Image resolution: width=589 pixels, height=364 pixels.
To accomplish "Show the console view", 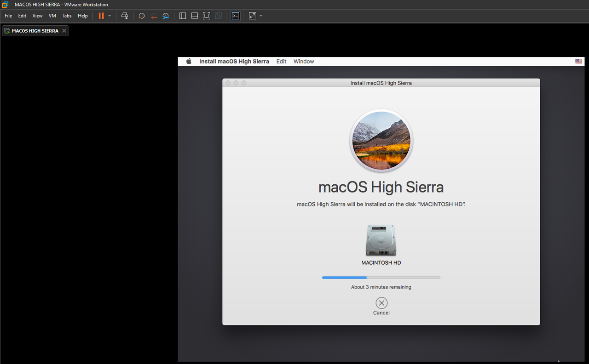I will click(236, 16).
